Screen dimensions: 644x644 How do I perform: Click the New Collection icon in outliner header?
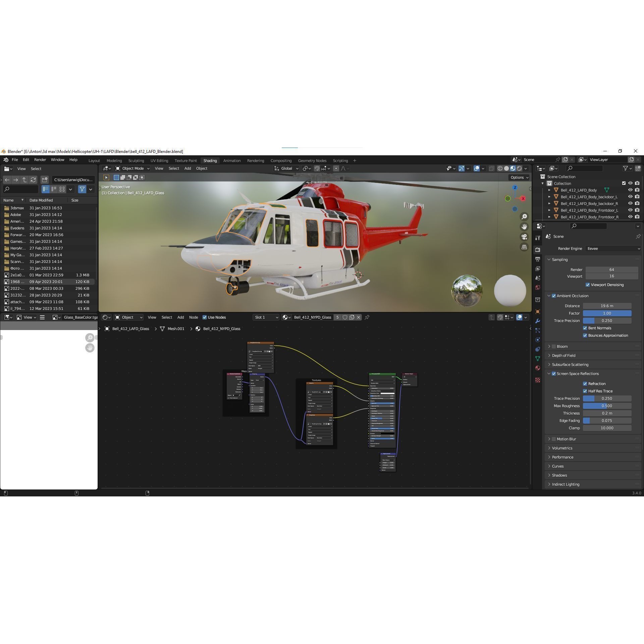[638, 168]
